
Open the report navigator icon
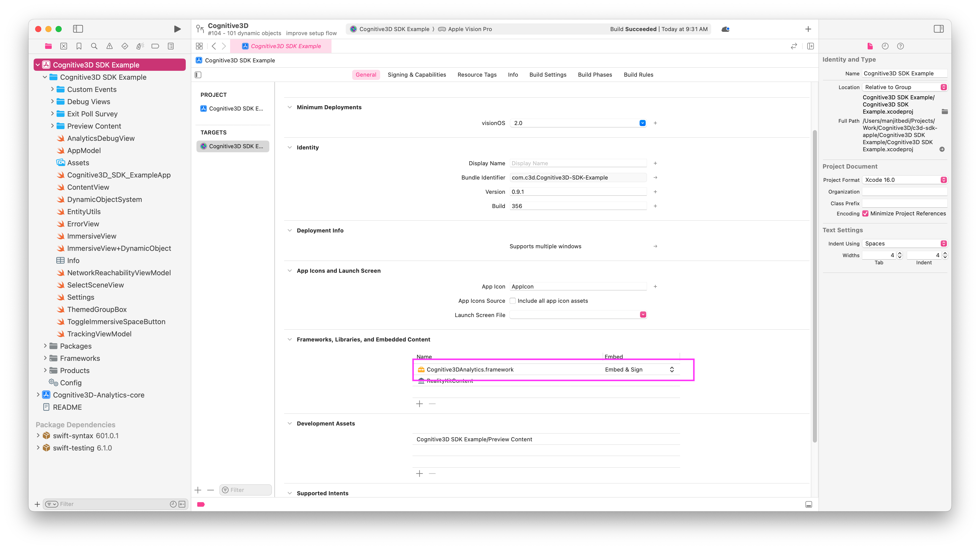tap(171, 46)
